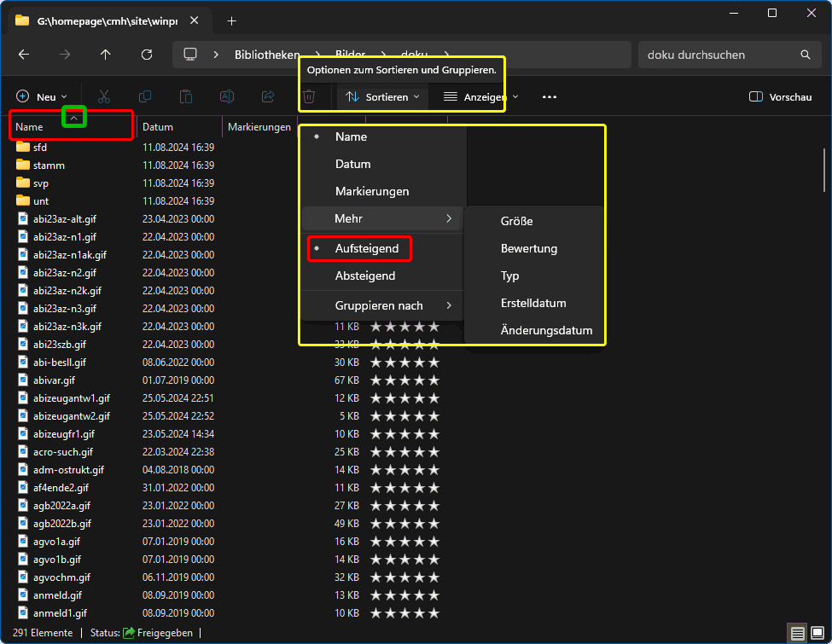Open the three-dots more options menu
Viewport: 832px width, 644px height.
pyautogui.click(x=550, y=97)
